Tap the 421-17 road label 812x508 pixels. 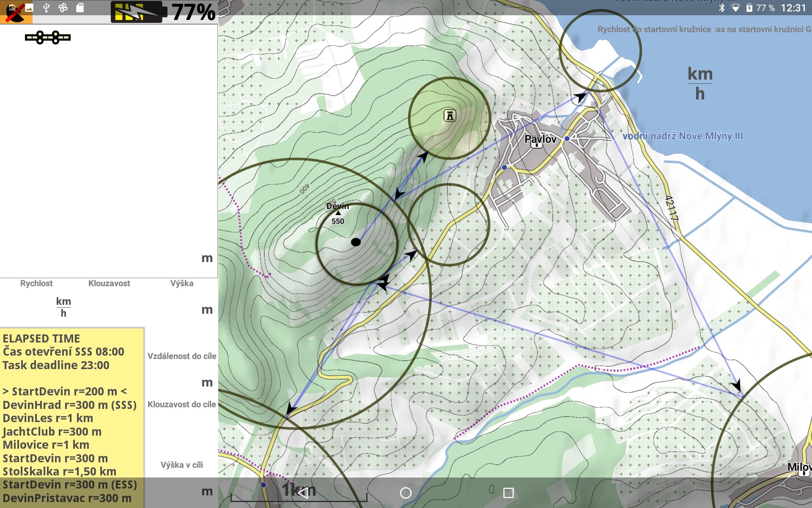pyautogui.click(x=672, y=207)
